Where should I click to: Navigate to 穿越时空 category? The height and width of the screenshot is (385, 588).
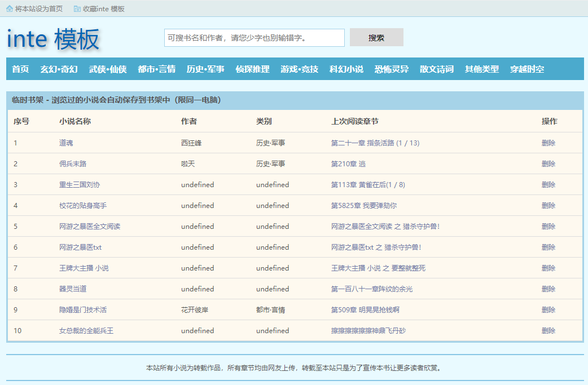tap(527, 69)
